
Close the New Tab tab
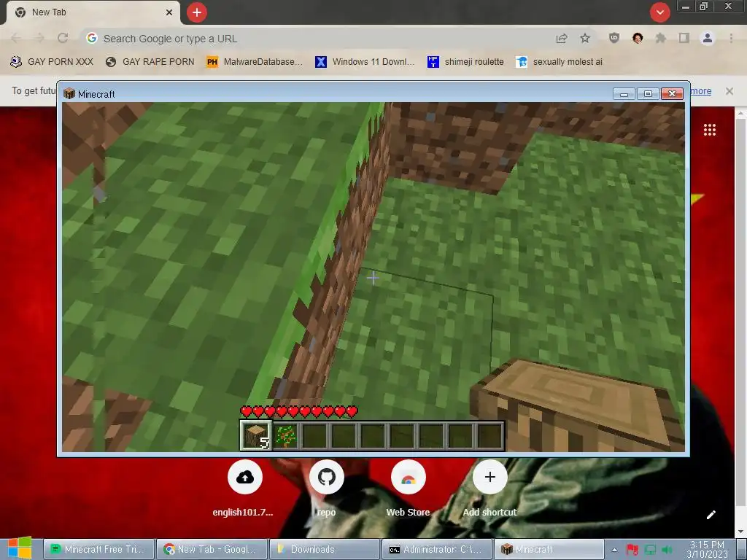click(x=169, y=12)
